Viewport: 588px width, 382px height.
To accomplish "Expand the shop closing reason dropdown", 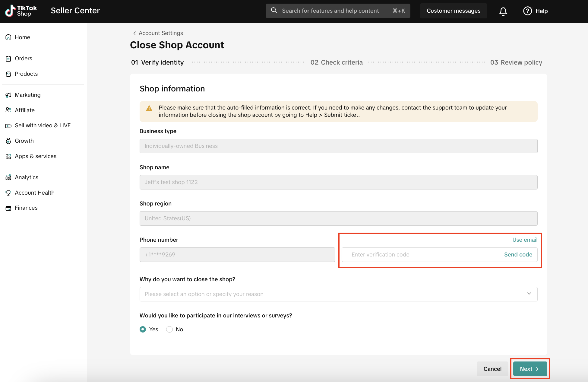I will pyautogui.click(x=332, y=294).
